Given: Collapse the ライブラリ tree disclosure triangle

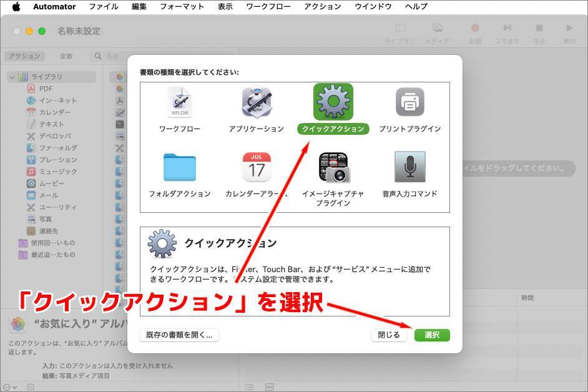Looking at the screenshot, I should (x=12, y=77).
